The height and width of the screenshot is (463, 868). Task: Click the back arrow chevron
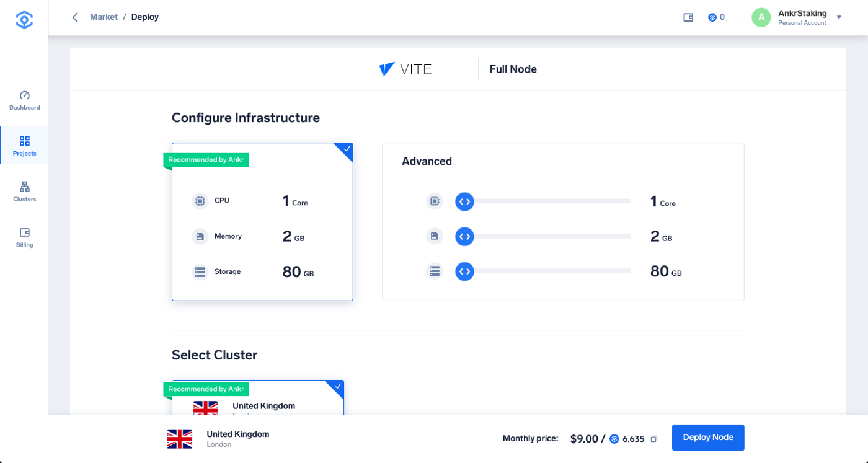75,17
